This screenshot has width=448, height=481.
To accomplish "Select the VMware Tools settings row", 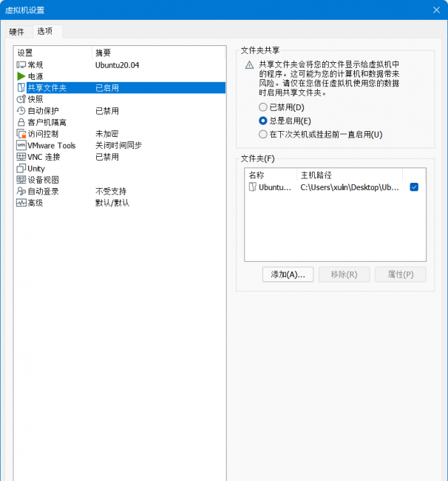I will [x=121, y=145].
